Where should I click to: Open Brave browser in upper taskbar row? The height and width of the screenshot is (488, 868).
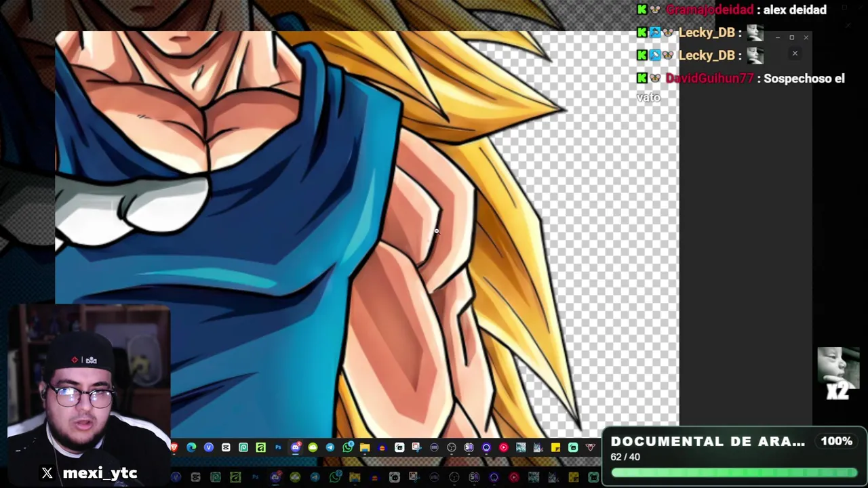click(x=174, y=447)
